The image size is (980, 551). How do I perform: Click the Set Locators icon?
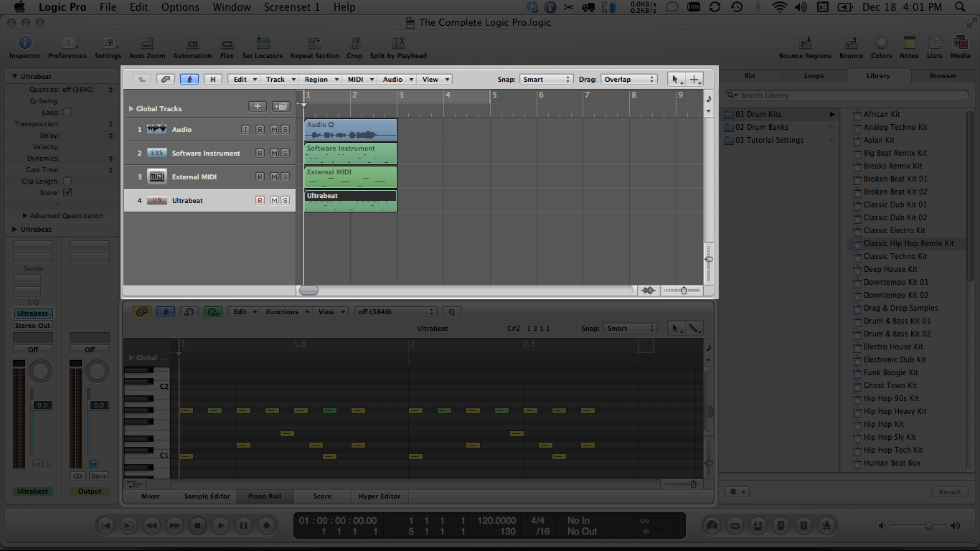(263, 44)
